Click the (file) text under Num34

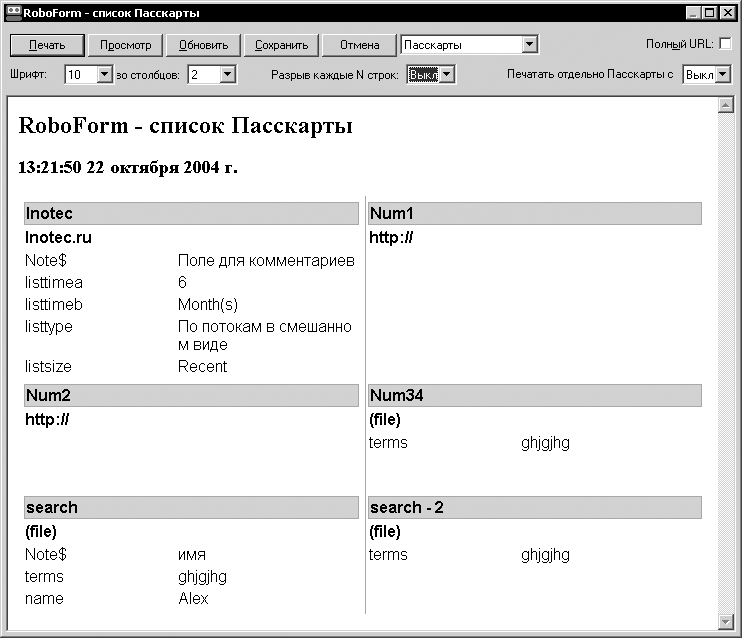[x=385, y=419]
